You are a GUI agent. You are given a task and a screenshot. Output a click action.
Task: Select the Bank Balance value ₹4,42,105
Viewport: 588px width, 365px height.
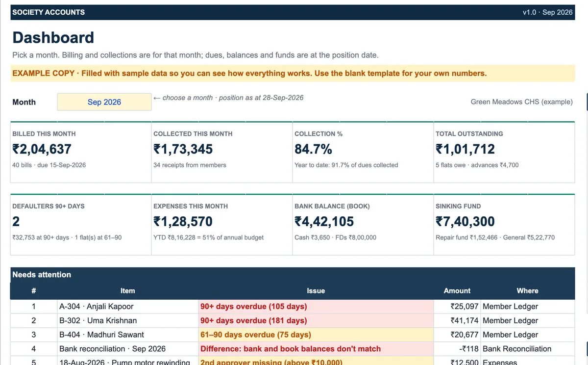[324, 221]
